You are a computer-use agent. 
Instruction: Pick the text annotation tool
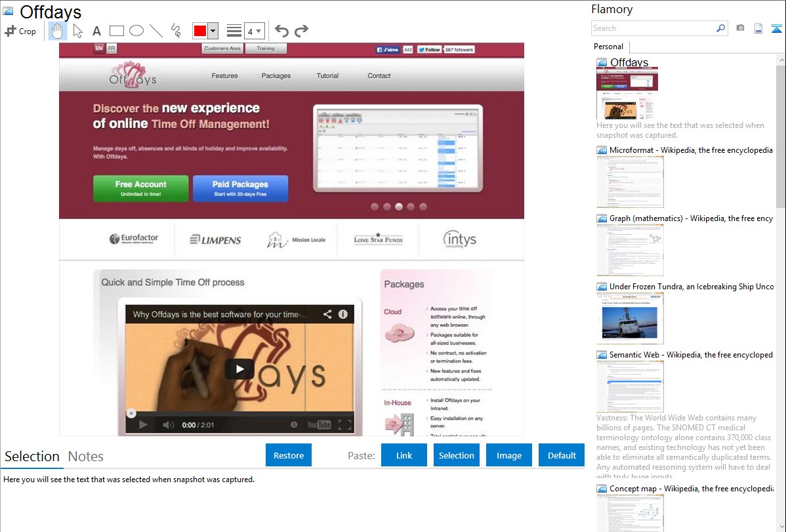pyautogui.click(x=96, y=31)
